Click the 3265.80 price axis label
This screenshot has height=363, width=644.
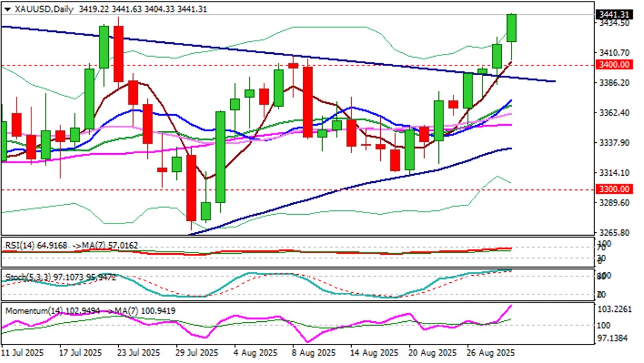615,233
